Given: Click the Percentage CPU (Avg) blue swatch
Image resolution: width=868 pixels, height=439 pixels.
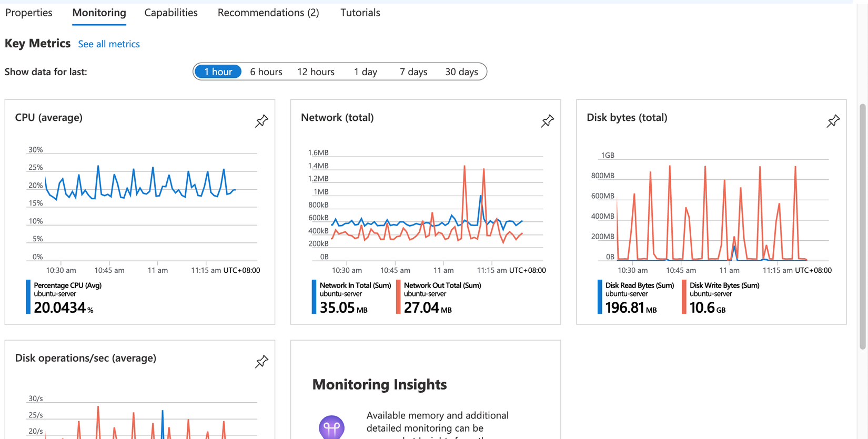Looking at the screenshot, I should 28,297.
